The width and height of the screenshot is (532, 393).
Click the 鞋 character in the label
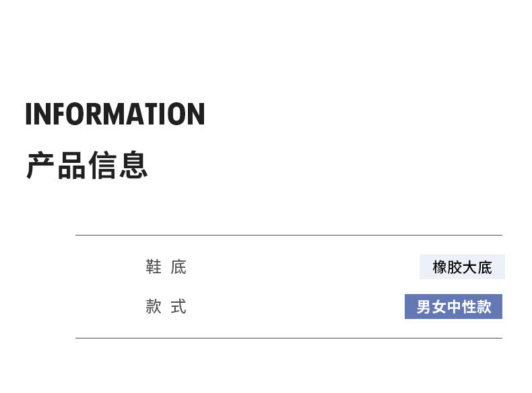[154, 267]
